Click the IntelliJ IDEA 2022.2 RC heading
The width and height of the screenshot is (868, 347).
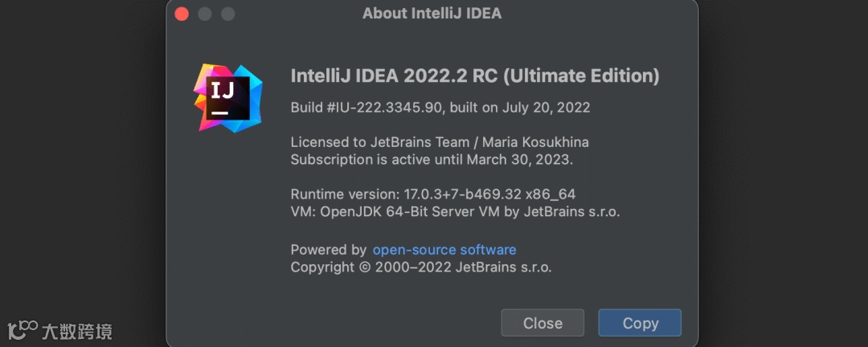pyautogui.click(x=474, y=76)
